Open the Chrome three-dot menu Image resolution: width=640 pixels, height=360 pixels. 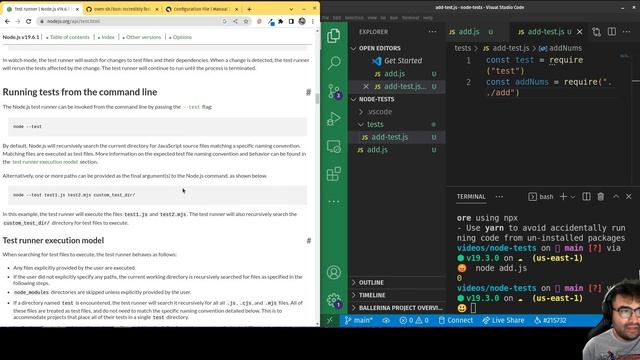pyautogui.click(x=313, y=21)
